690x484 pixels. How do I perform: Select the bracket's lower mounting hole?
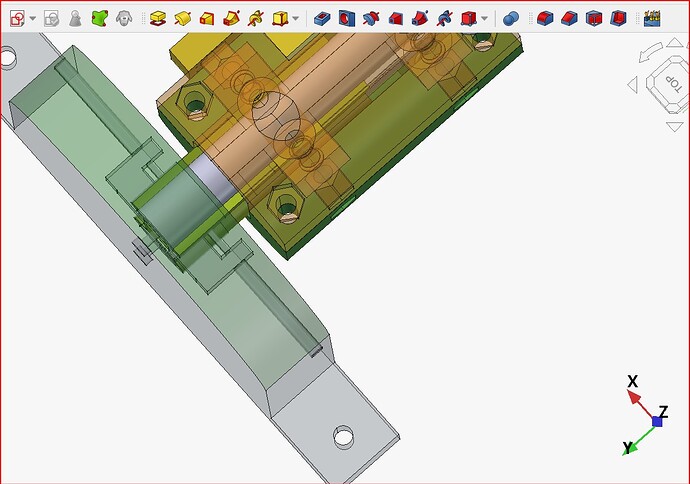[x=343, y=437]
